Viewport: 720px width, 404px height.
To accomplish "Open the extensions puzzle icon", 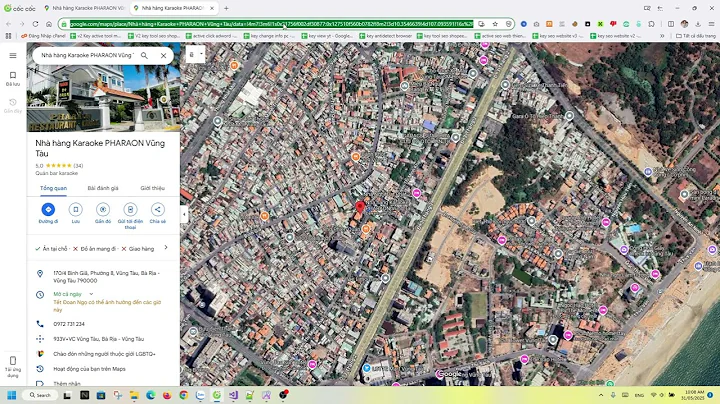I will click(651, 24).
